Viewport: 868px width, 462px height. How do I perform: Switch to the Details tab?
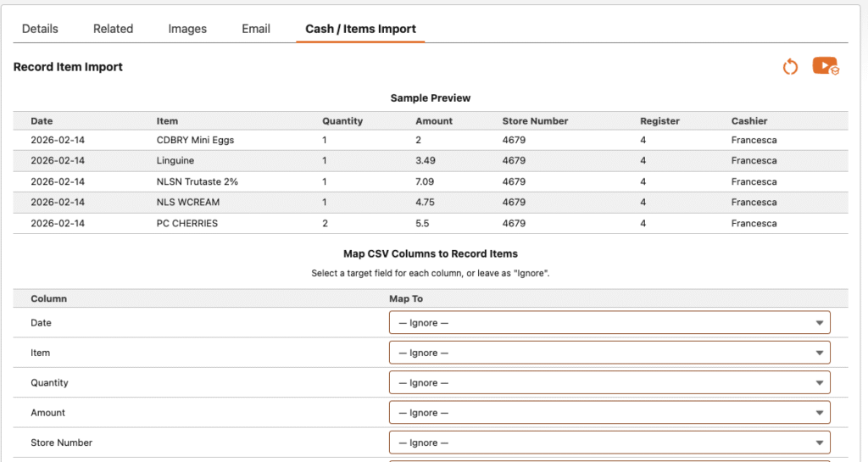click(40, 29)
